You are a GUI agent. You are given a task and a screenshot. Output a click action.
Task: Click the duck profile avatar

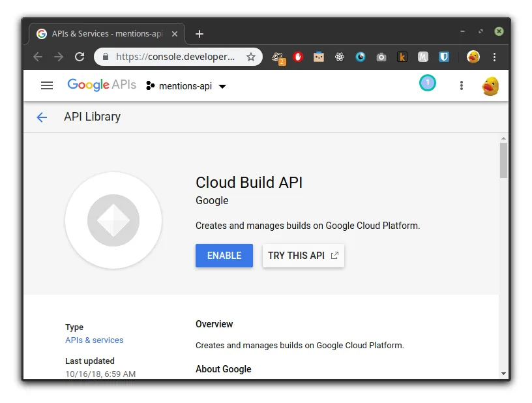pyautogui.click(x=490, y=85)
